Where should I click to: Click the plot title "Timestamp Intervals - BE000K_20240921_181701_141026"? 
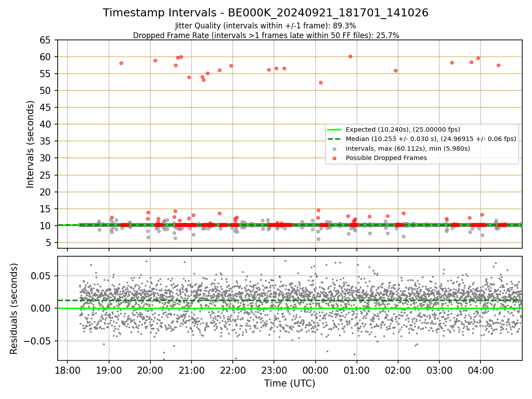(x=266, y=13)
